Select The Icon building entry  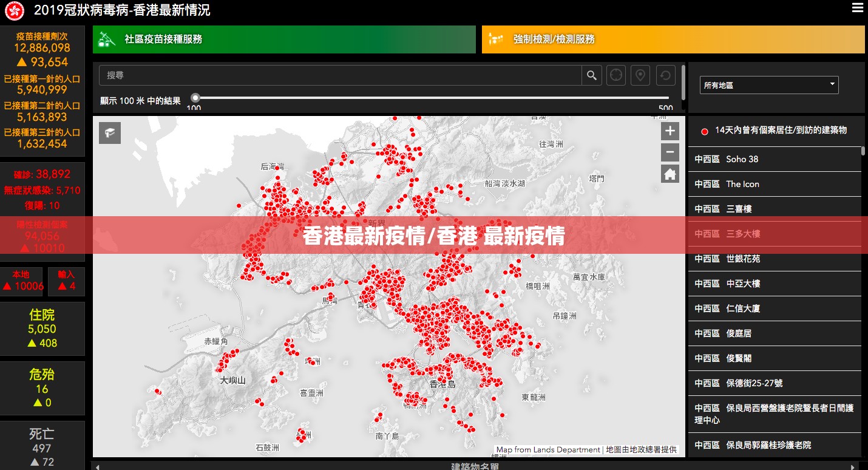pyautogui.click(x=775, y=184)
